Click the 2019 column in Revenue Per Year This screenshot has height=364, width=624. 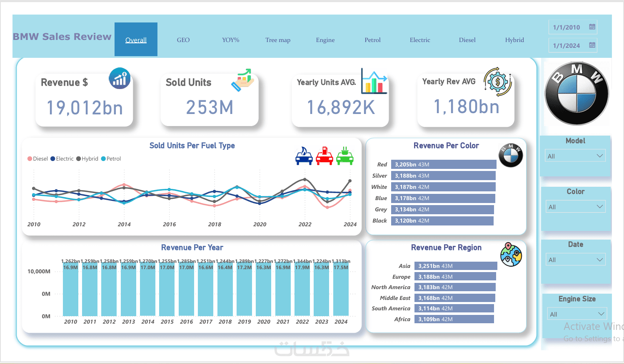click(x=245, y=290)
